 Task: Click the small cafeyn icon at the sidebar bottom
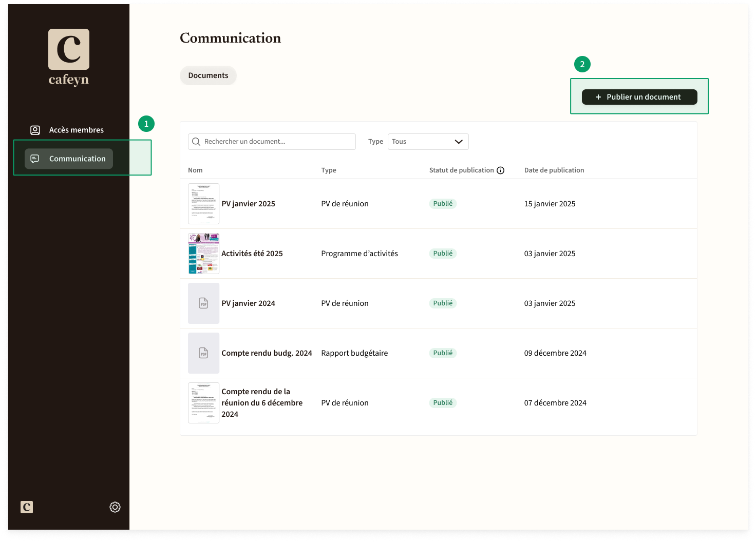click(x=27, y=507)
